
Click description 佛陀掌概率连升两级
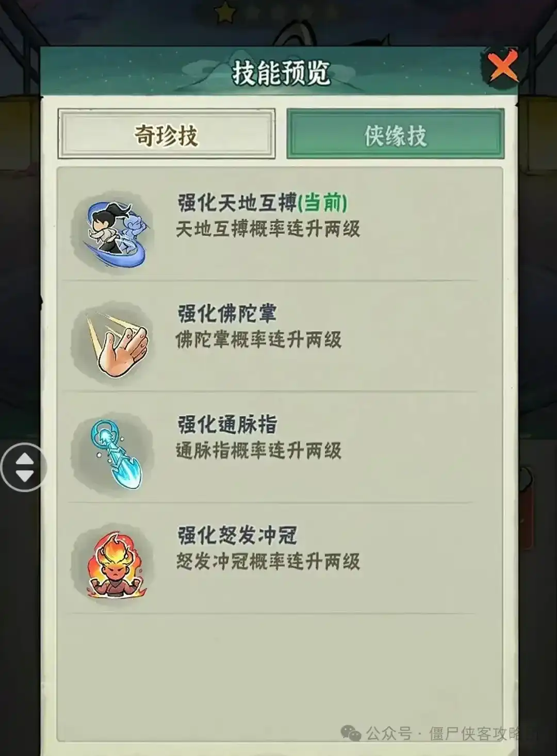coord(259,339)
